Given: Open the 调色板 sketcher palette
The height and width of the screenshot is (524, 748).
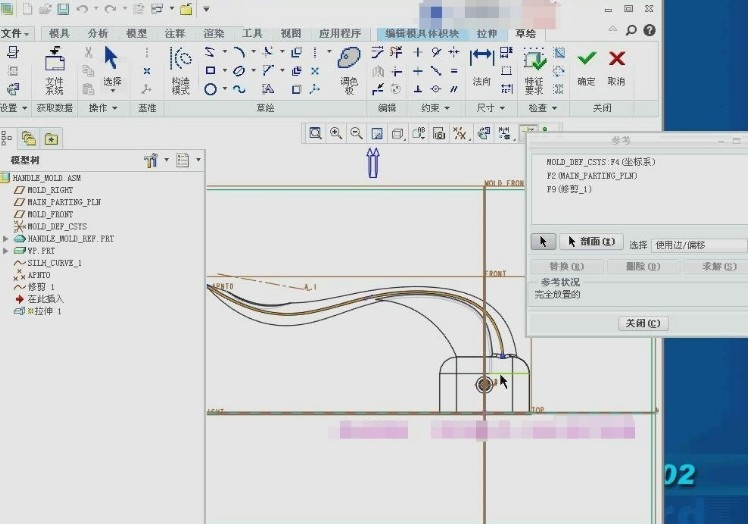Looking at the screenshot, I should point(349,71).
